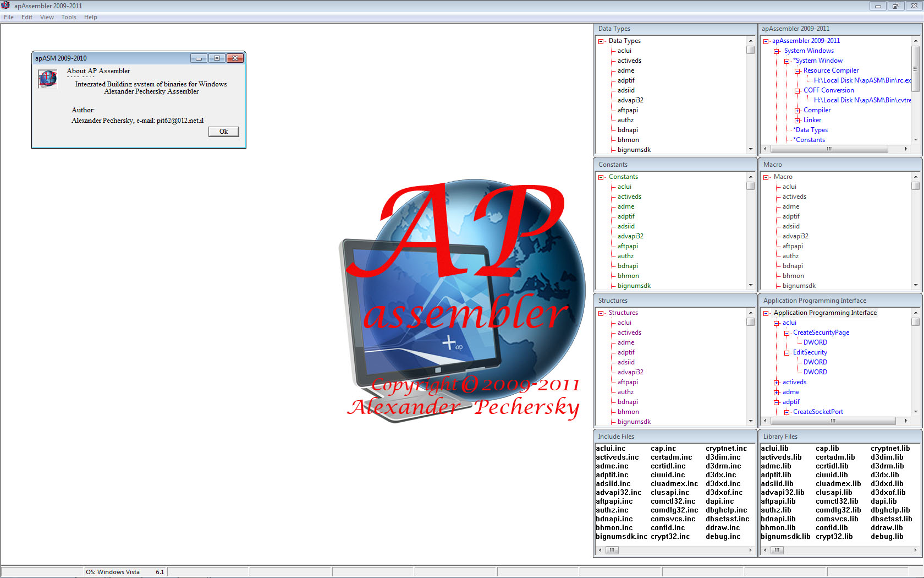This screenshot has height=578, width=924.
Task: Open the Help menu
Action: point(90,17)
